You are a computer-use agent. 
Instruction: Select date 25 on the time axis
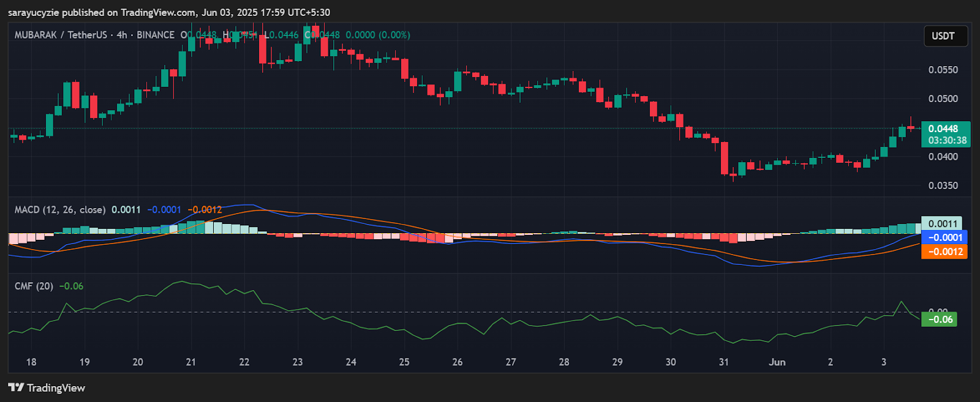click(404, 362)
